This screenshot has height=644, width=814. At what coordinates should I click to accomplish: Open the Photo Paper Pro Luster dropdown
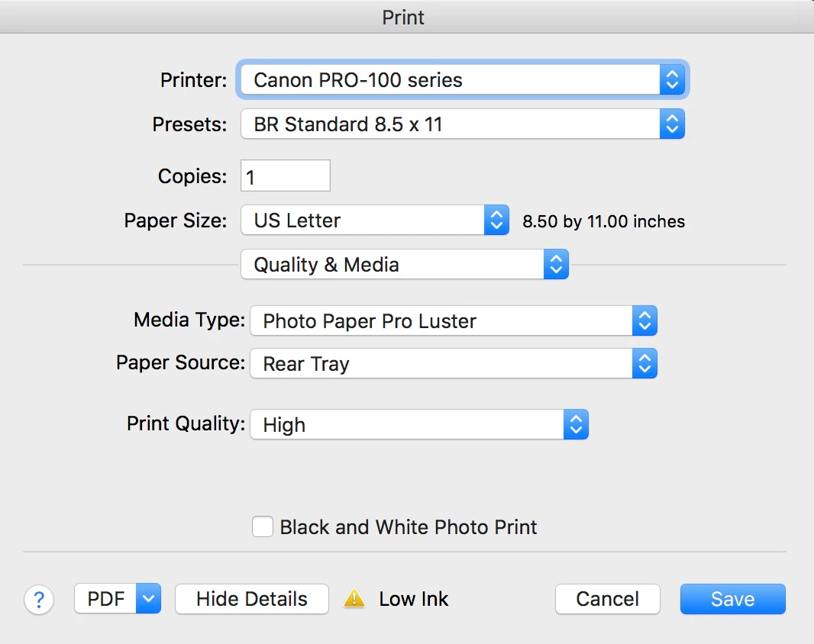(x=454, y=320)
